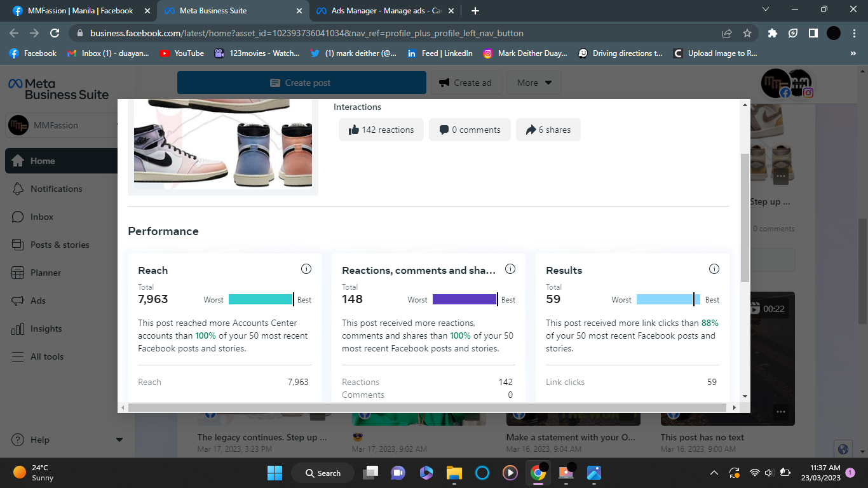Select the Facebook profile avatar at top right
868x488 pixels.
(x=775, y=83)
